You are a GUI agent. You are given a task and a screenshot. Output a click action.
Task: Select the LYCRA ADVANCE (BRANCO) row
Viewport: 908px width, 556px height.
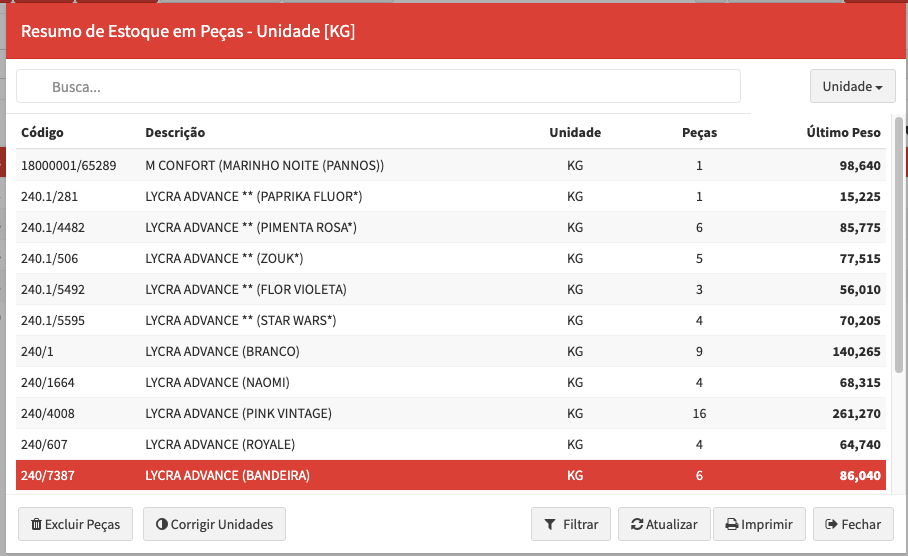[x=222, y=351]
